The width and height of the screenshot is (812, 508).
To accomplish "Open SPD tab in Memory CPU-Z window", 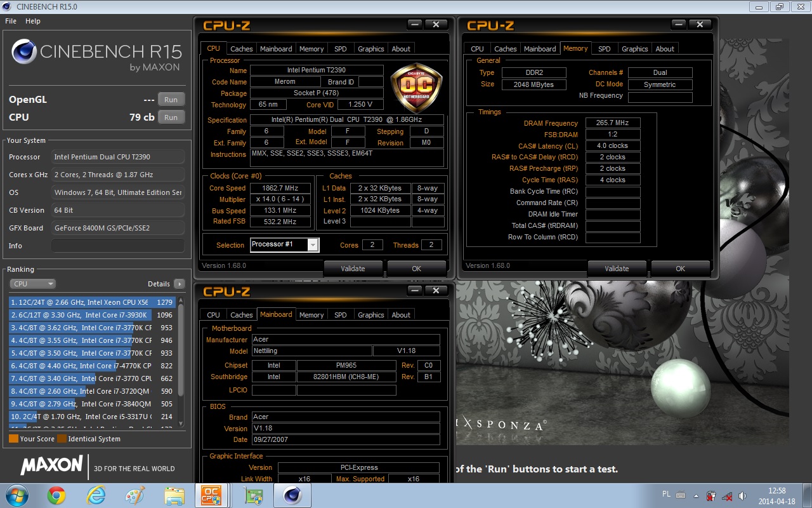I will [605, 49].
